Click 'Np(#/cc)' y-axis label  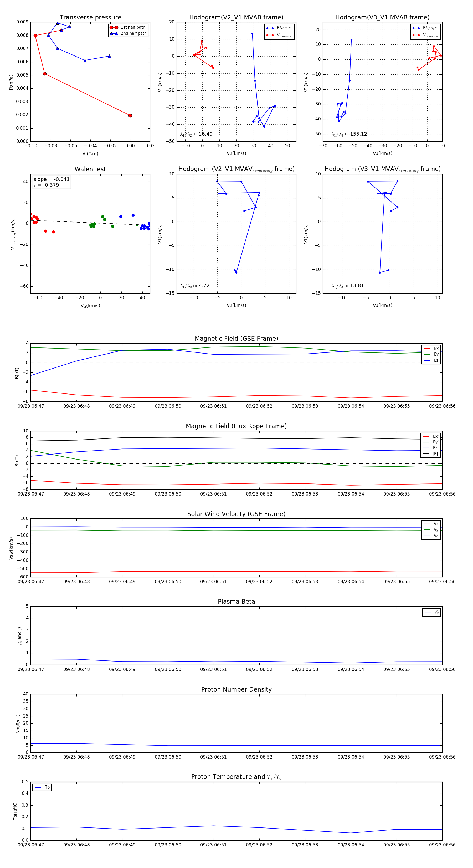(x=18, y=724)
